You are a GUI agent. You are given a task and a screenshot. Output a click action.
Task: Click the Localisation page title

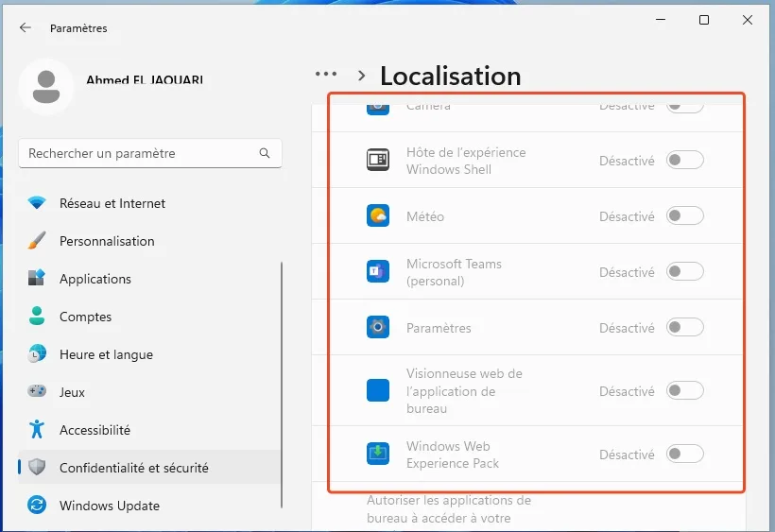pos(451,76)
